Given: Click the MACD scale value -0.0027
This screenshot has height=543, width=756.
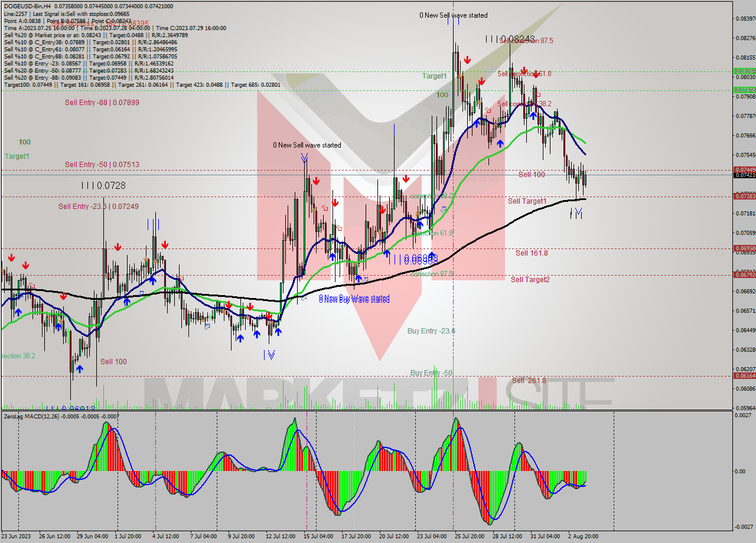Looking at the screenshot, I should coord(744,526).
